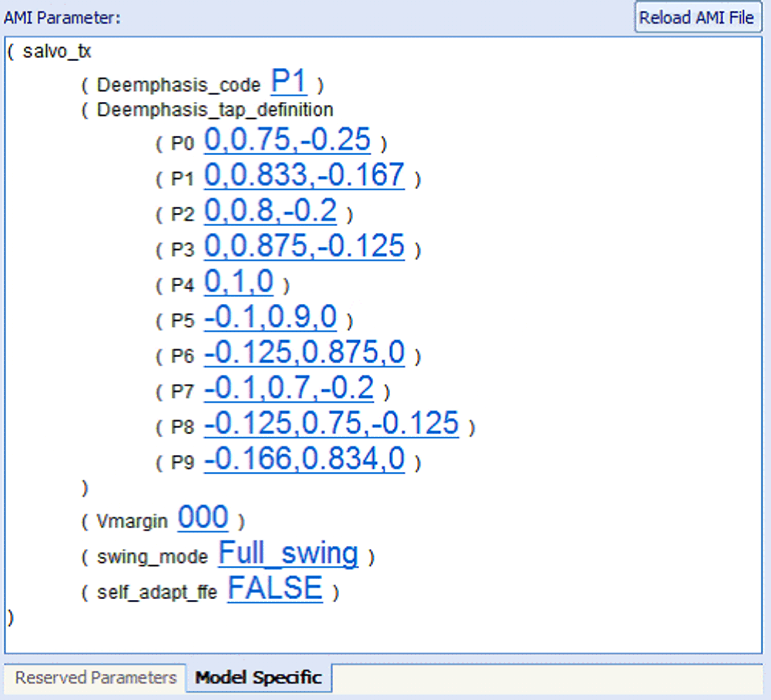Change the P9 tap value -0.166,0.834,0
This screenshot has height=700, width=771.
304,458
